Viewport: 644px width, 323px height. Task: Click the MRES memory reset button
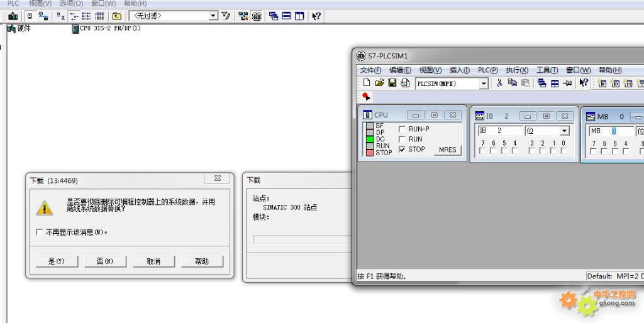point(448,150)
